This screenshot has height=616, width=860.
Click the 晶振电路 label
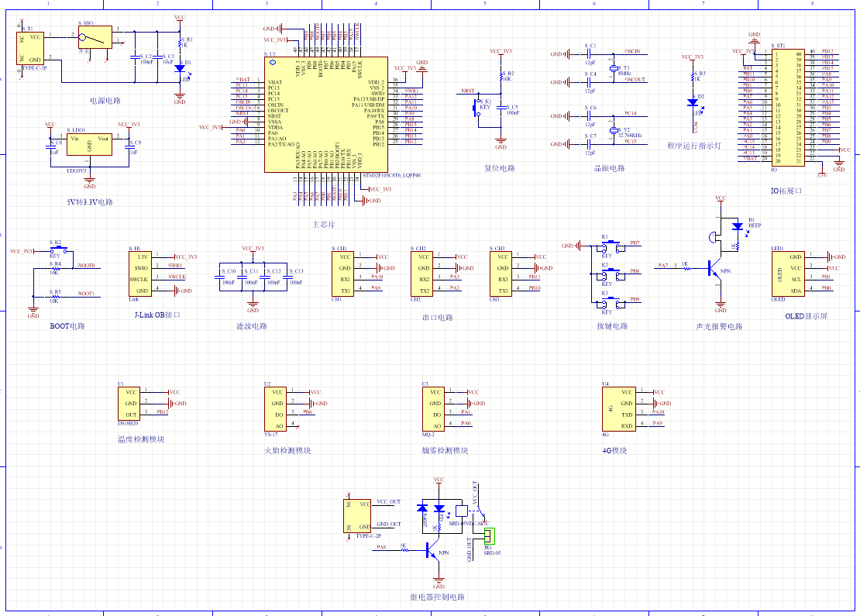610,168
